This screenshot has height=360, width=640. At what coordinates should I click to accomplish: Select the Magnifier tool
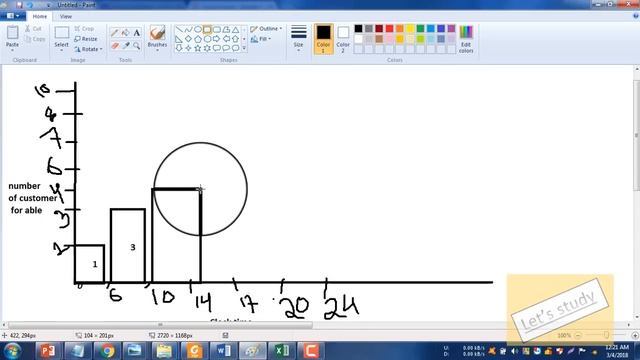click(137, 46)
